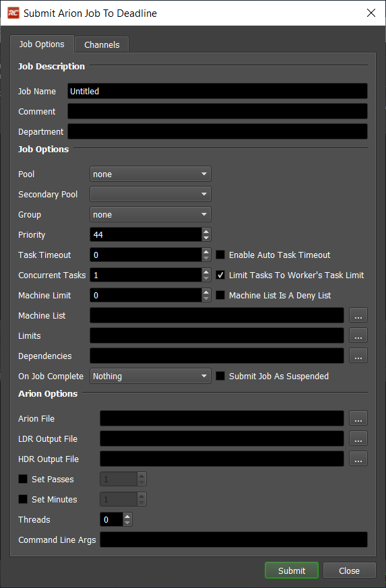The width and height of the screenshot is (386, 588).
Task: Decrease Machine Limit using down arrow
Action: 206,299
